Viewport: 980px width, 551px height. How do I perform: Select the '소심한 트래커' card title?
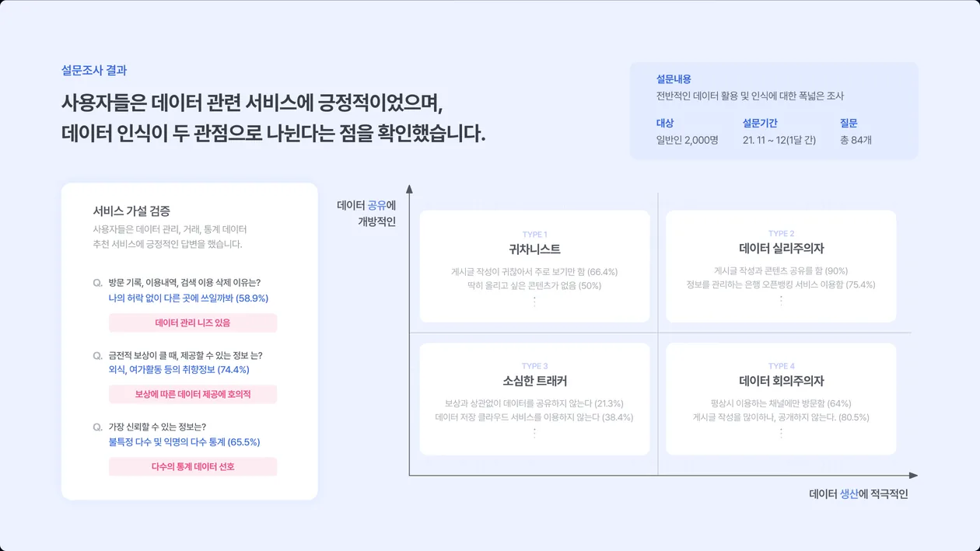(534, 382)
